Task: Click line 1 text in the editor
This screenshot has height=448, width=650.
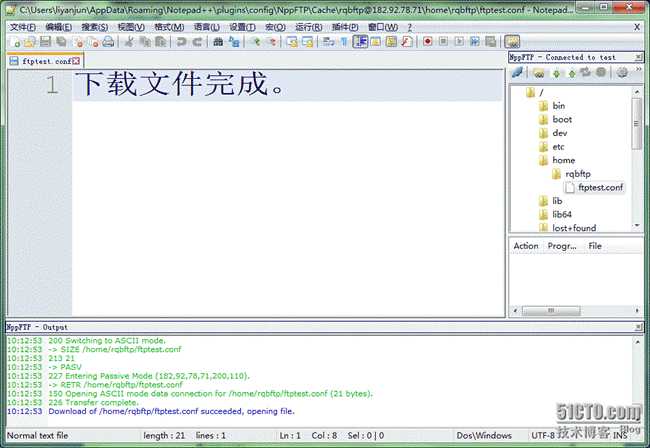Action: click(179, 84)
